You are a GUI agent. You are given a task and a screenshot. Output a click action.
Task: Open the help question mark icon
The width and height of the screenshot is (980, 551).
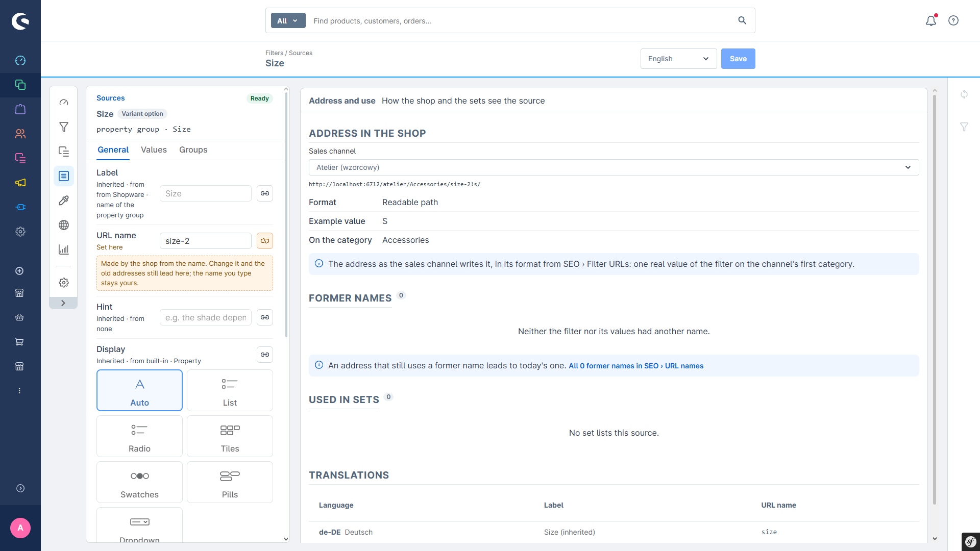click(953, 20)
